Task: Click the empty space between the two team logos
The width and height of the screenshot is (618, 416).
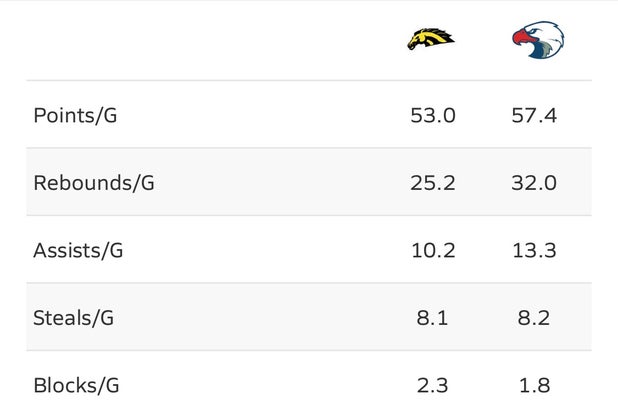Action: pyautogui.click(x=483, y=40)
